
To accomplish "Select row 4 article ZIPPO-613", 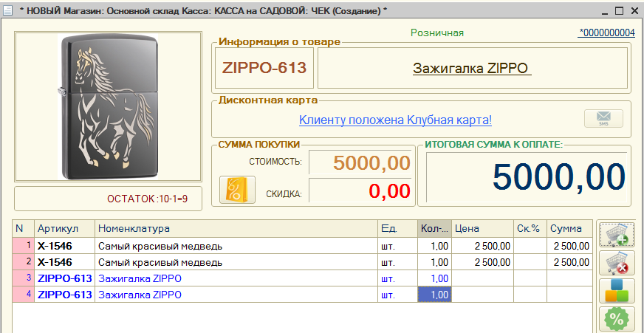I will (64, 295).
